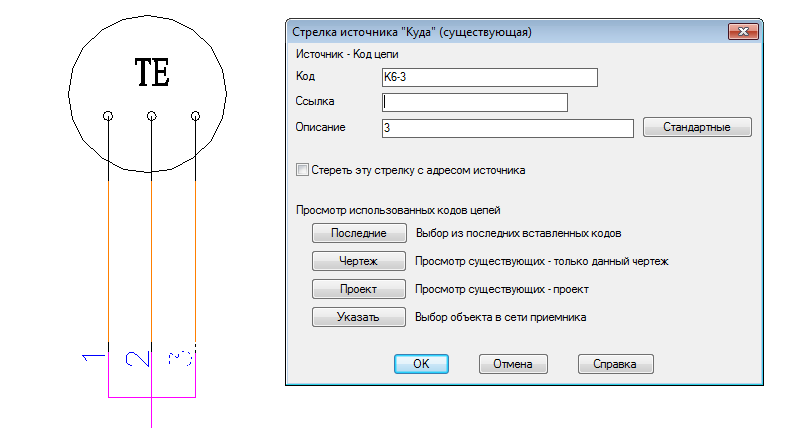Click the Чертеж button

[359, 261]
